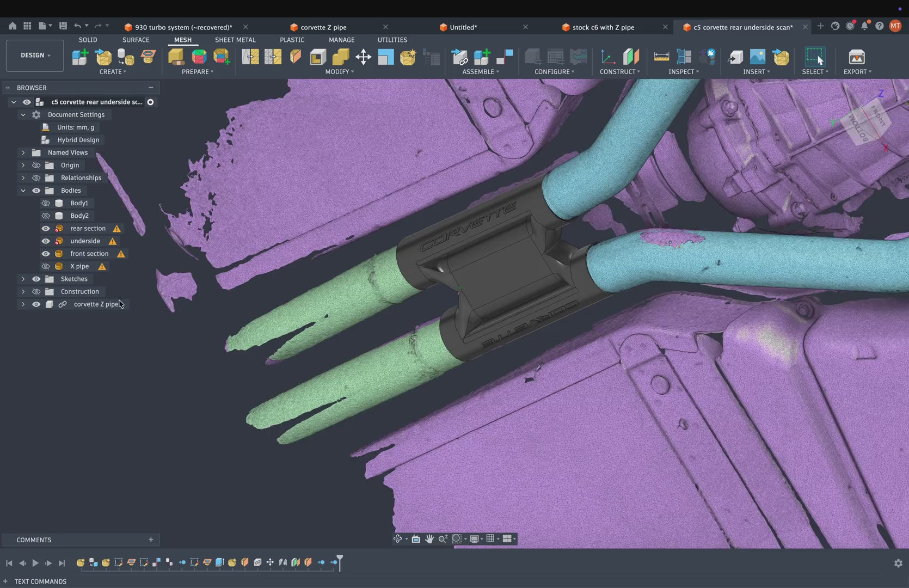Image resolution: width=909 pixels, height=588 pixels.
Task: Click the Measure tool in Inspect
Action: point(661,57)
